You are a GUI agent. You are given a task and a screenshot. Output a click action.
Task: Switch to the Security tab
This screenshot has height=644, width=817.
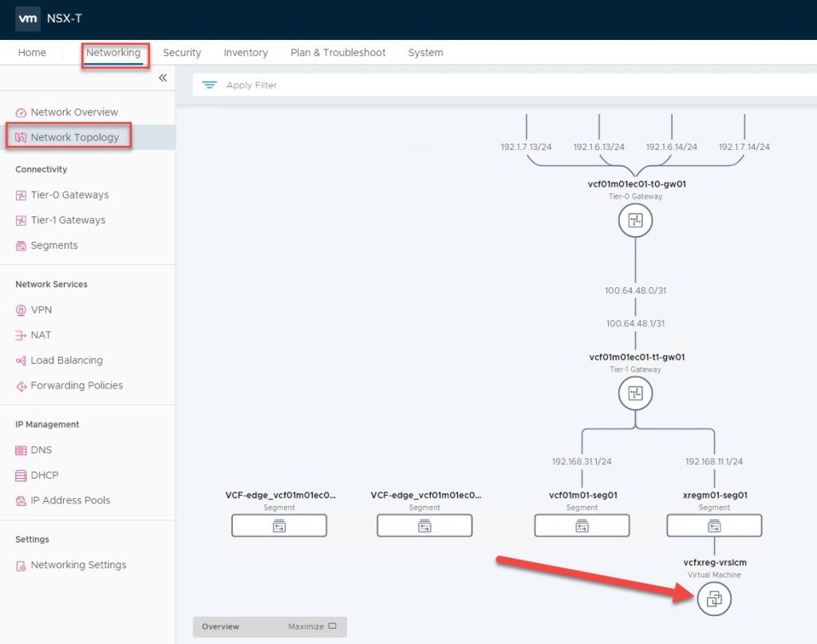(182, 53)
